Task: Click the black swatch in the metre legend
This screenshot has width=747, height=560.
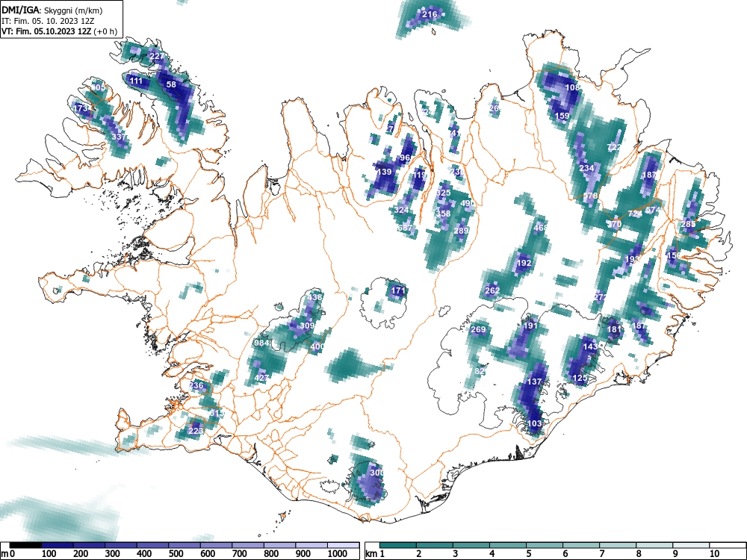Action: (25, 545)
